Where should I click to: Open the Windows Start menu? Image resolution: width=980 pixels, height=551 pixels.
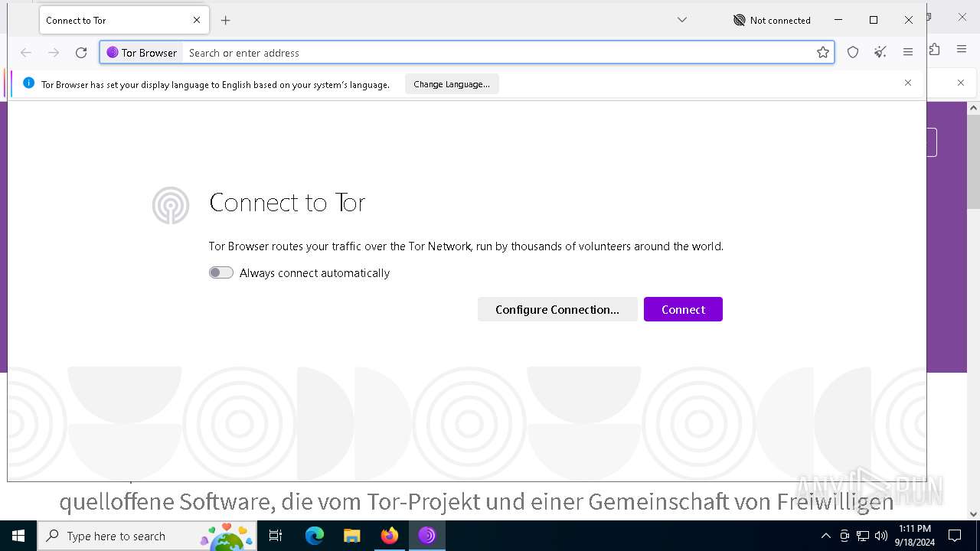tap(18, 536)
